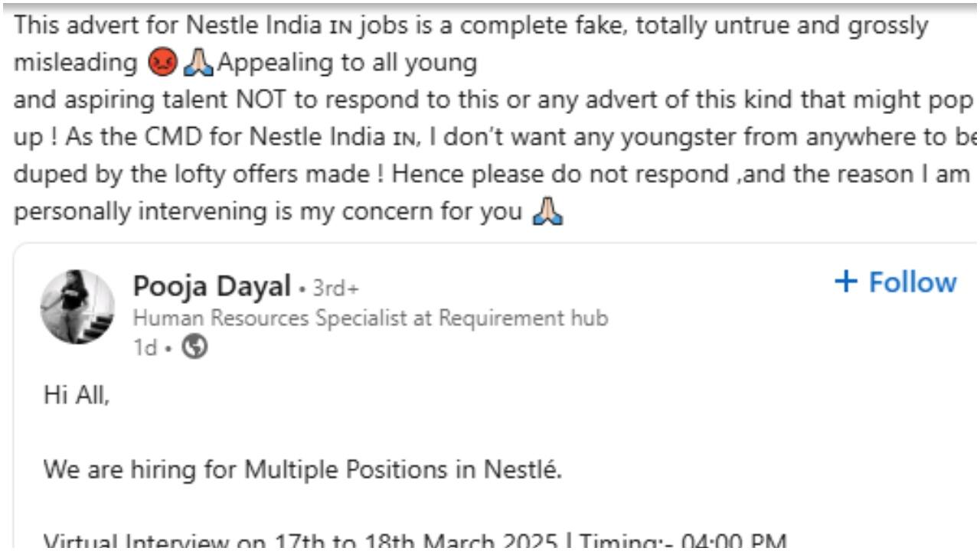The height and width of the screenshot is (551, 980).
Task: Click 'Human Resources Specialist at Requirement hub' headline
Action: coord(371,318)
